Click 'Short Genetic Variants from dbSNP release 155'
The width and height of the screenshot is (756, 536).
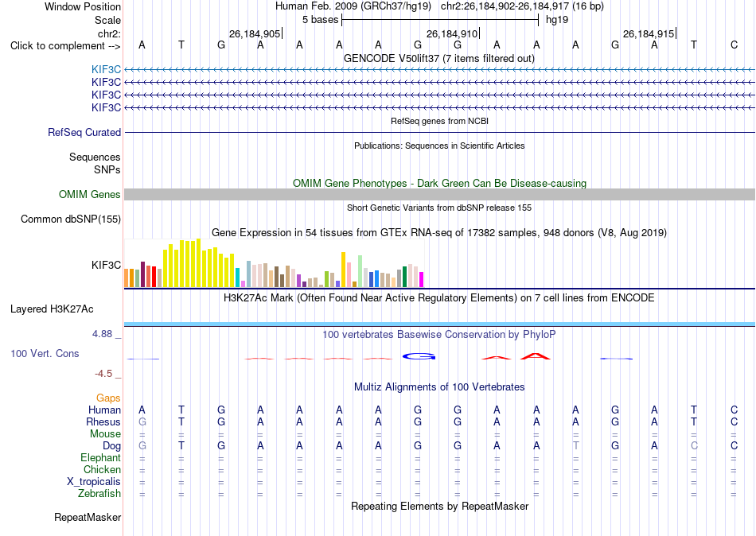pyautogui.click(x=439, y=208)
